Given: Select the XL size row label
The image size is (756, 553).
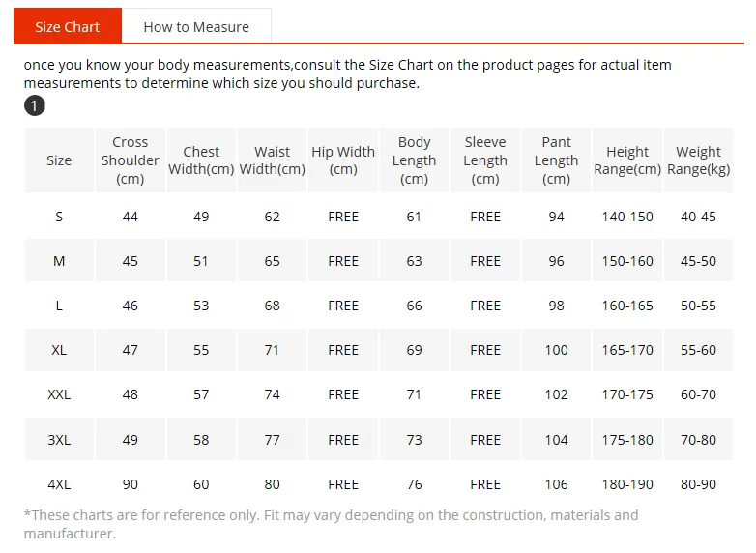Looking at the screenshot, I should 59,350.
